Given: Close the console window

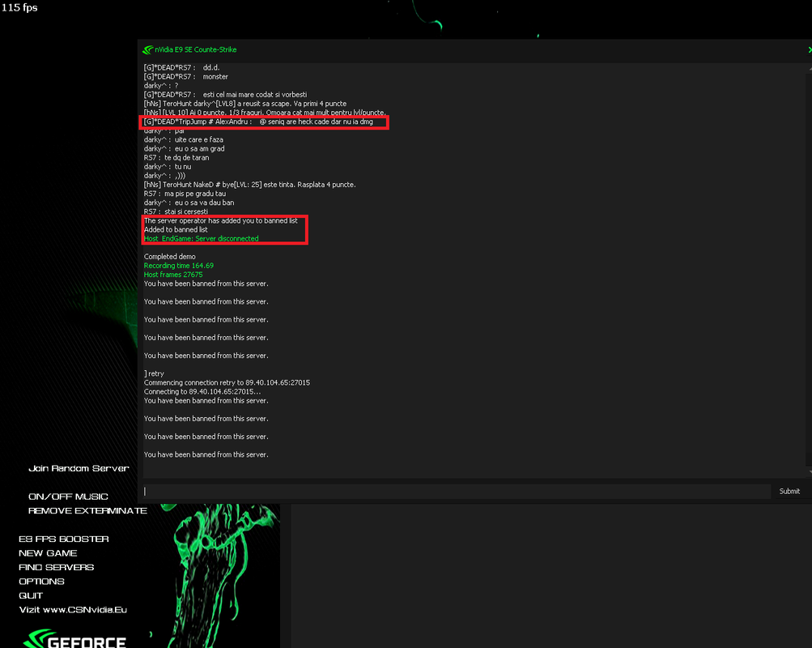Looking at the screenshot, I should (x=810, y=49).
